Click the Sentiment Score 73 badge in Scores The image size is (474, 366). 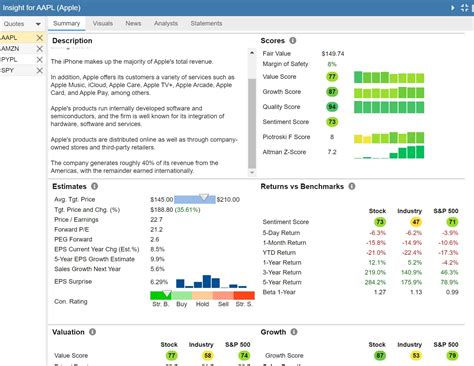click(x=332, y=122)
